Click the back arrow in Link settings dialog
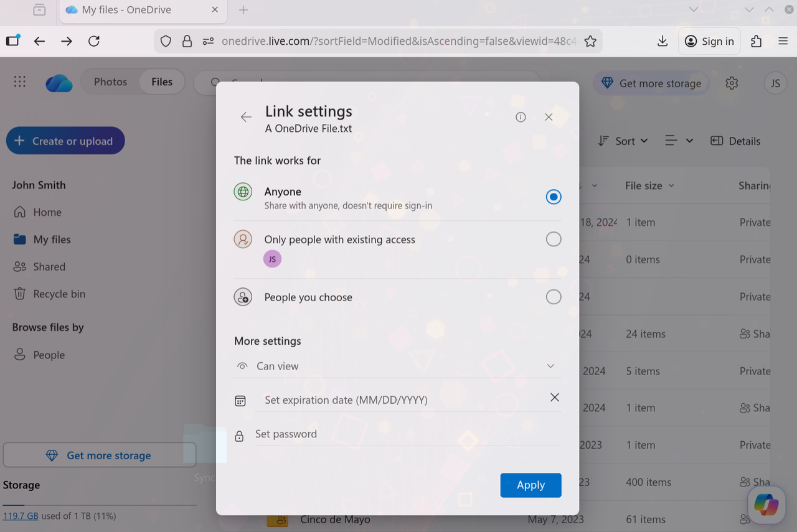 pyautogui.click(x=246, y=117)
